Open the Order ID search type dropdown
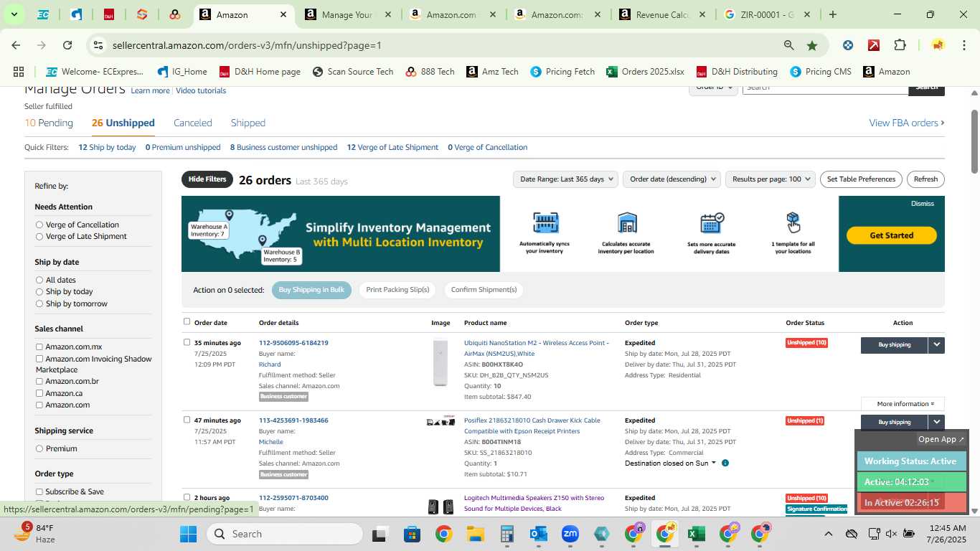The width and height of the screenshot is (980, 551). coord(715,88)
